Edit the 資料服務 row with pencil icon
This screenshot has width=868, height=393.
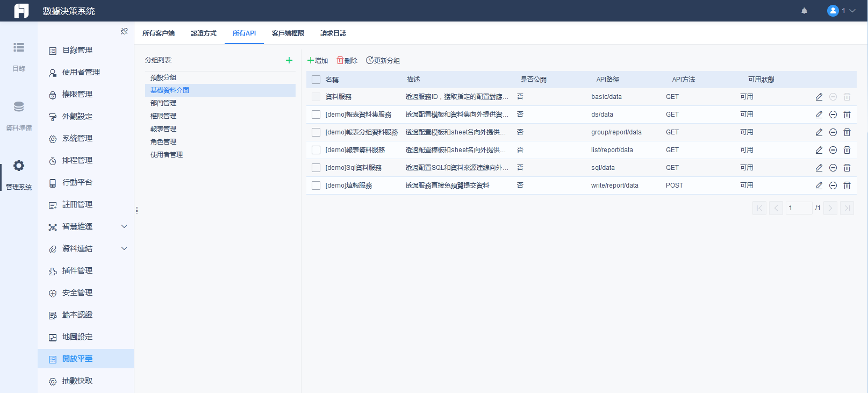click(x=819, y=97)
